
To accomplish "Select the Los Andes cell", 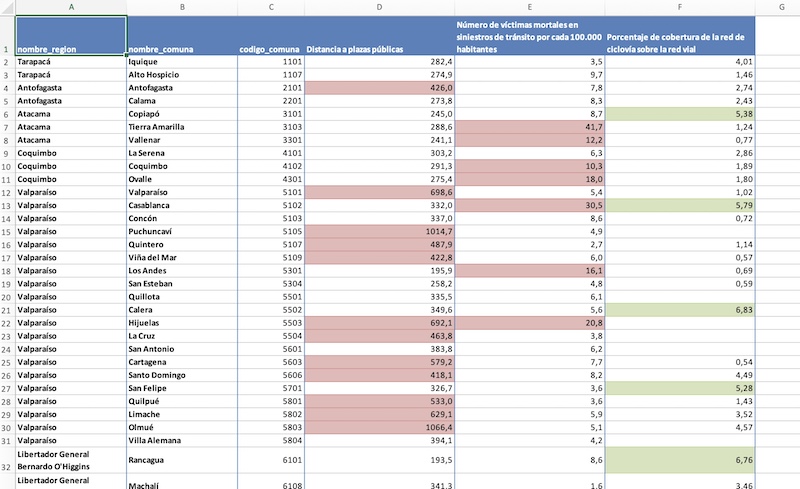I will (x=182, y=271).
